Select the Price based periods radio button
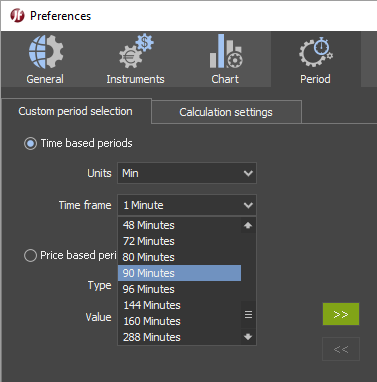The height and width of the screenshot is (382, 377). (x=30, y=256)
